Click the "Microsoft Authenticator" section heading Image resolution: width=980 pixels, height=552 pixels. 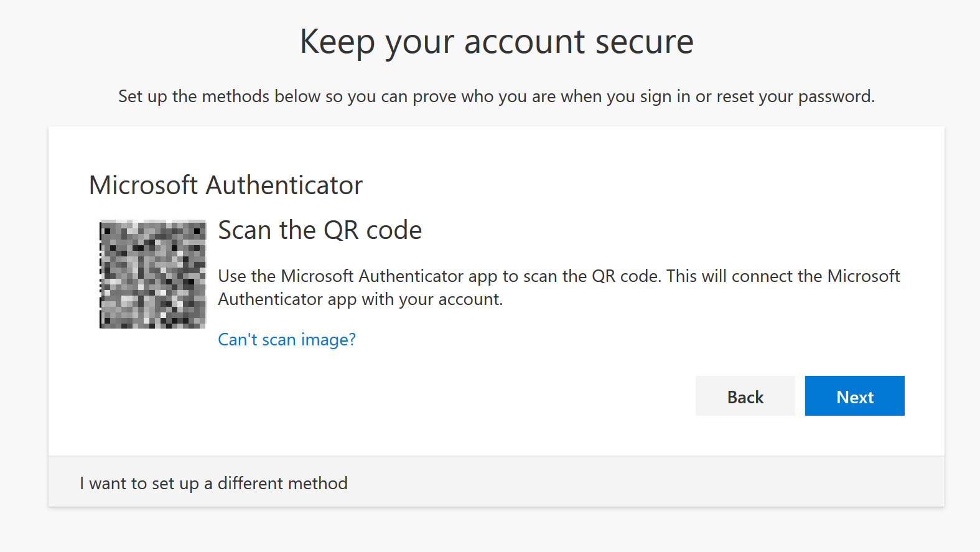pyautogui.click(x=226, y=185)
